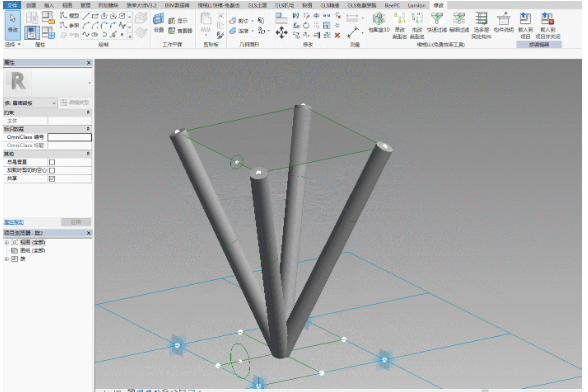Choose the Pick Lines tool
588x392 pixels.
(113, 35)
